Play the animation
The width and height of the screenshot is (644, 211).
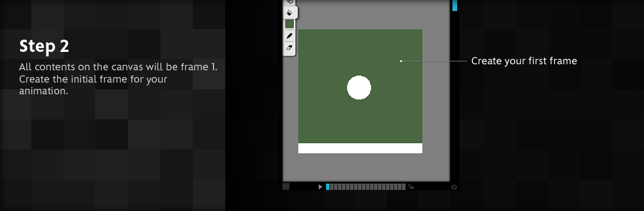(320, 187)
